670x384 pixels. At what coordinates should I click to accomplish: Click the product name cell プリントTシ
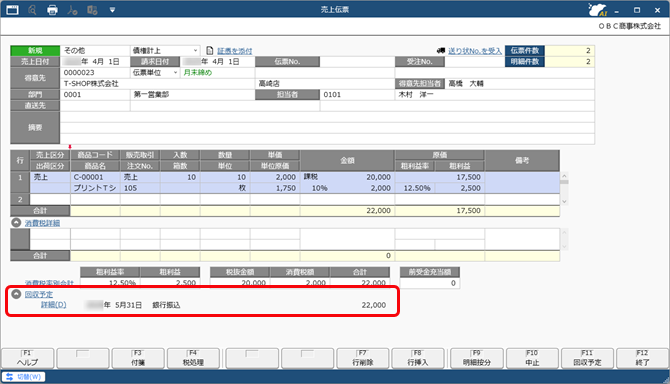[x=95, y=188]
